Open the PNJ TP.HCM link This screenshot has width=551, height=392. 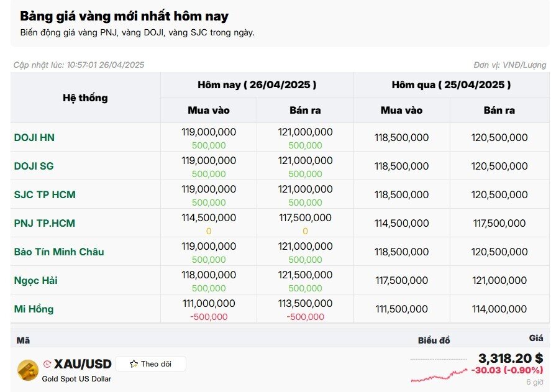[44, 223]
